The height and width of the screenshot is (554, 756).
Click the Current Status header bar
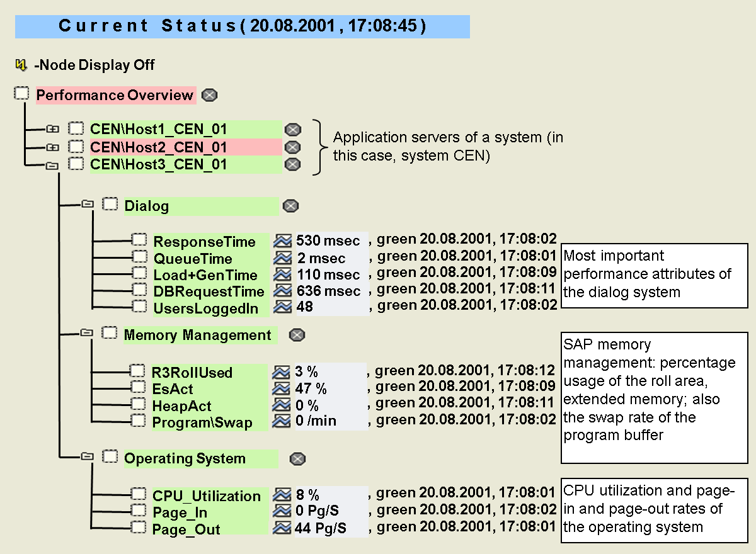[x=243, y=26]
